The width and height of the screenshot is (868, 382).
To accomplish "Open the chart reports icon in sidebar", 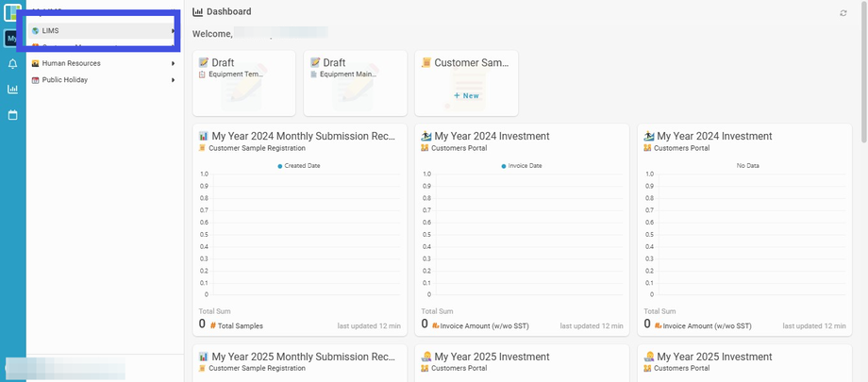I will tap(12, 90).
